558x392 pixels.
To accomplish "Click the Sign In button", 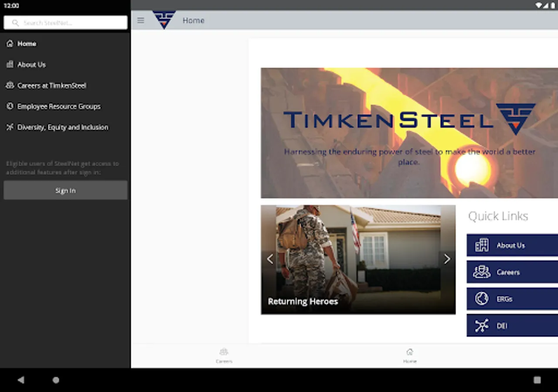I will (65, 190).
